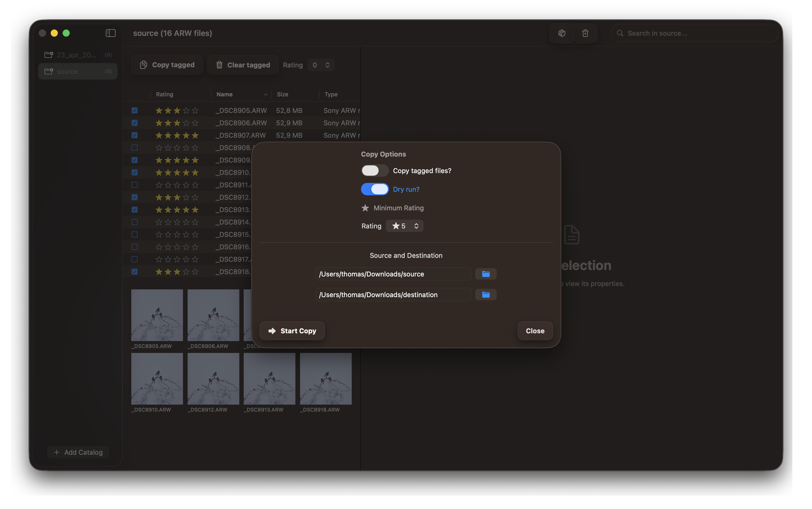Enable the Copy tagged files switch

tap(374, 171)
